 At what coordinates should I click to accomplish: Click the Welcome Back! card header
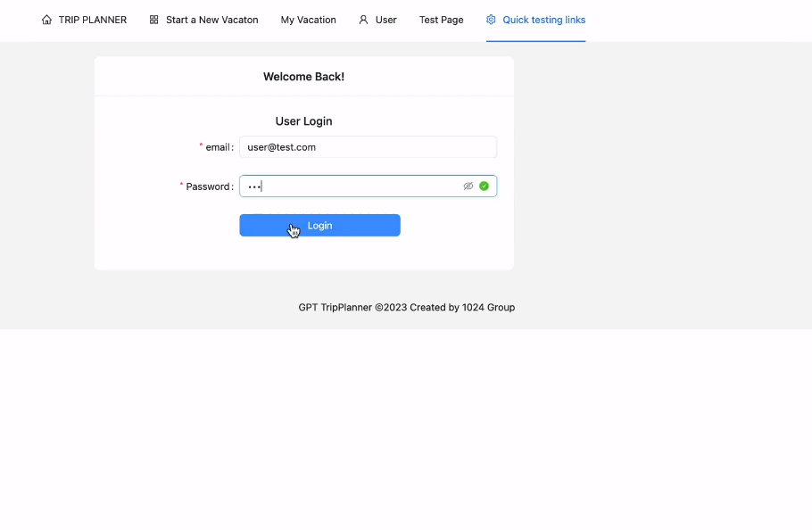pos(303,77)
